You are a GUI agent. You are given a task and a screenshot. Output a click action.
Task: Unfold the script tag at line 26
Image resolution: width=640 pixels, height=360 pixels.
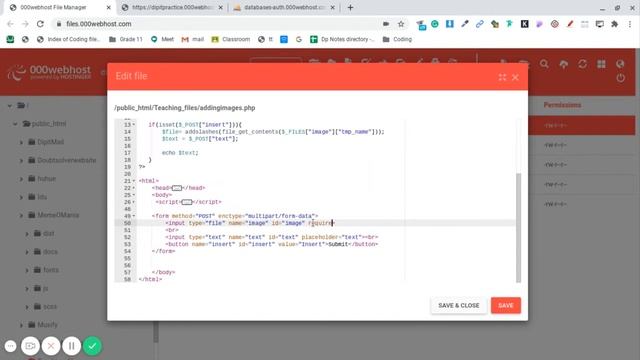coord(187,202)
